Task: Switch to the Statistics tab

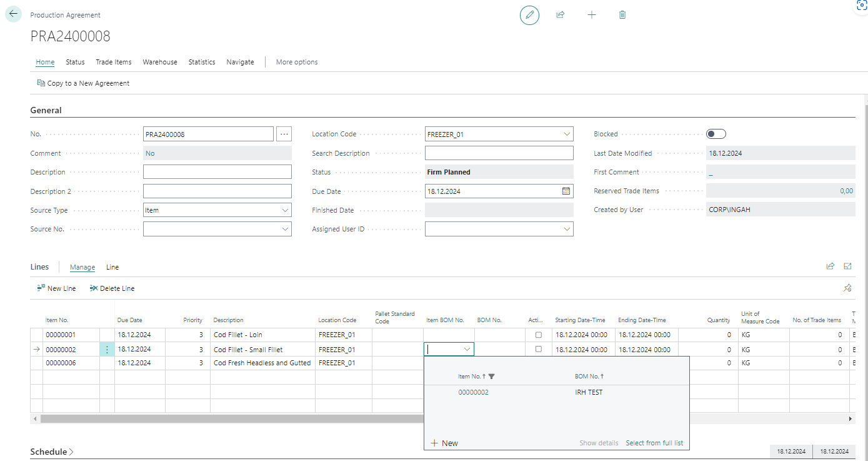Action: 202,62
